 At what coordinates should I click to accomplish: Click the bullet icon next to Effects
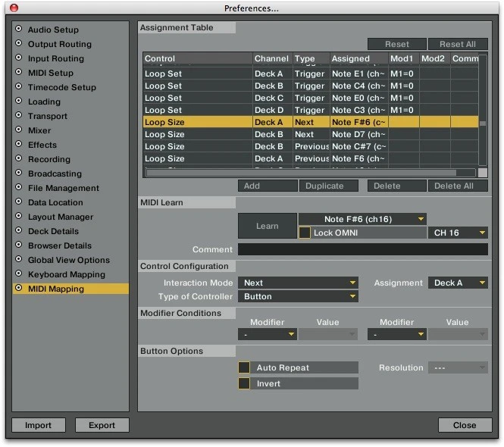[20, 145]
